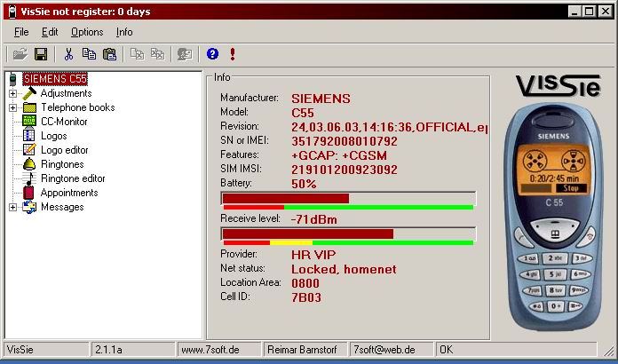Click the Siemens C55 phone image
The image size is (618, 364).
tap(554, 216)
